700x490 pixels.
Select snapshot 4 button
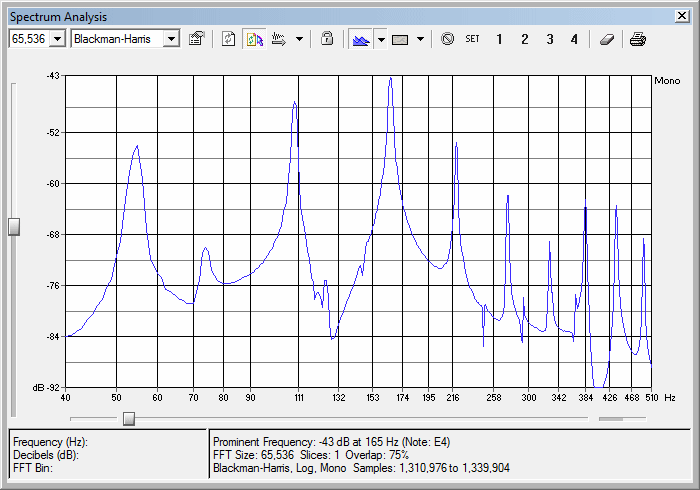[574, 39]
